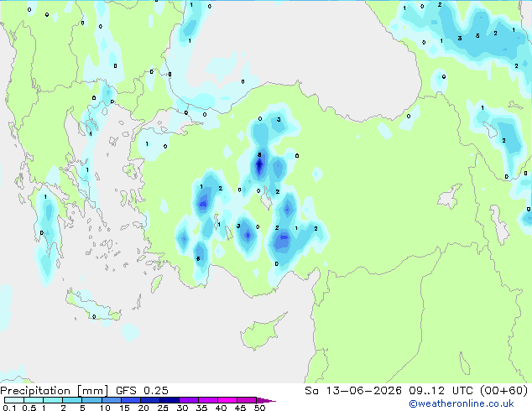Click the legend label '35'

(x=201, y=408)
